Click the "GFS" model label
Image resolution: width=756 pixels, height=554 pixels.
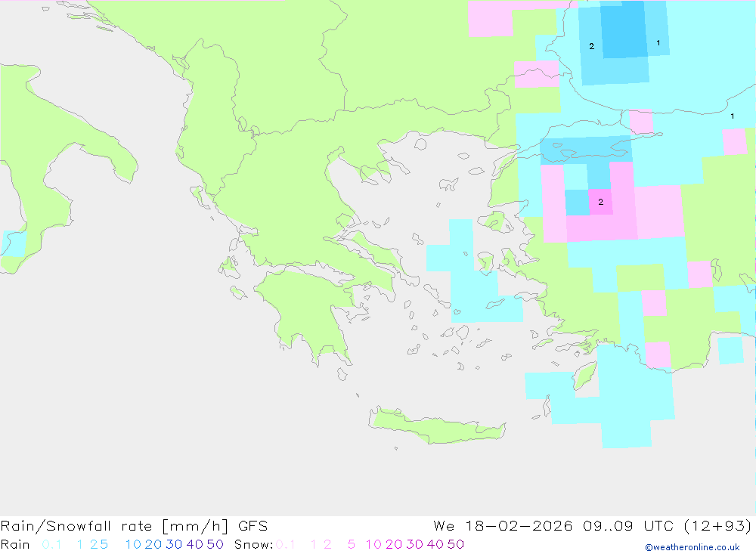(253, 525)
